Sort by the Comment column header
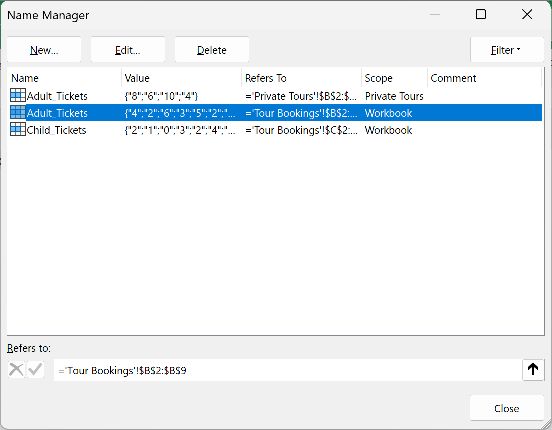This screenshot has height=430, width=552. (x=484, y=78)
